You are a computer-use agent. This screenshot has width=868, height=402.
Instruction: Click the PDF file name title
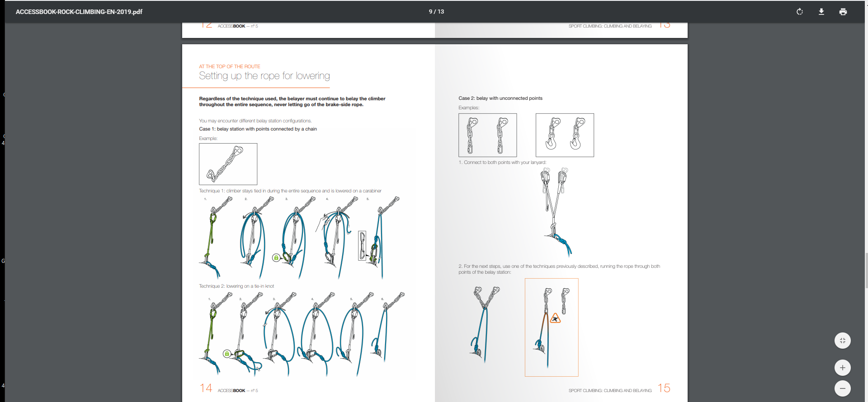pyautogui.click(x=79, y=12)
